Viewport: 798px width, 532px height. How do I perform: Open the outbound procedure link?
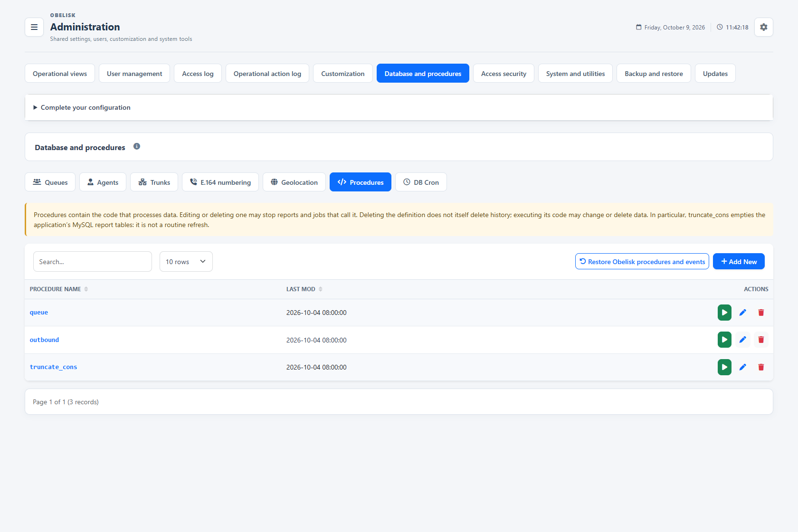[44, 340]
